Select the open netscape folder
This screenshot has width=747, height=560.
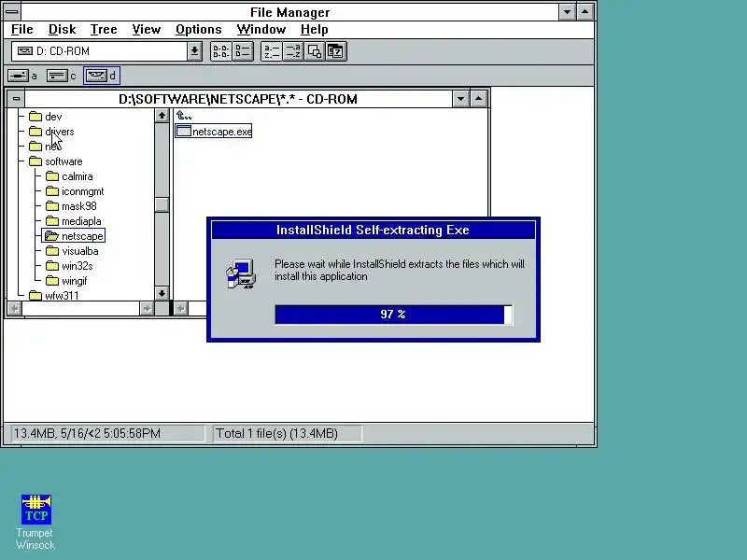(x=74, y=236)
